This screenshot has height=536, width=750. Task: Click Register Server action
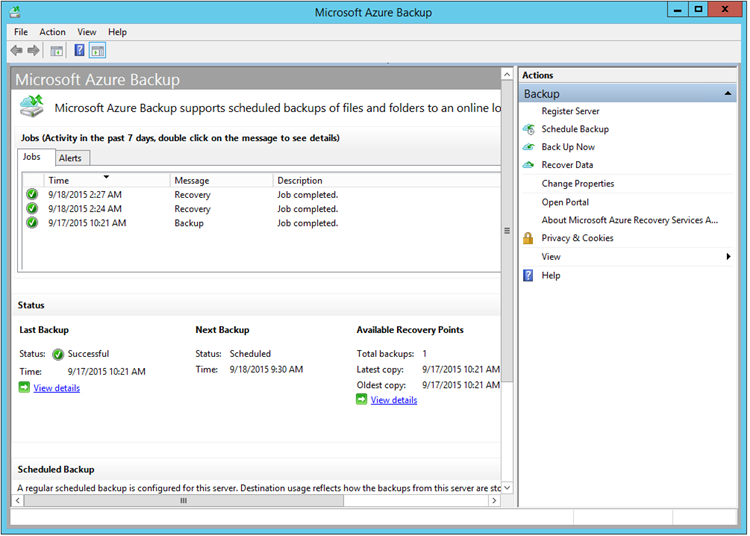coord(570,111)
